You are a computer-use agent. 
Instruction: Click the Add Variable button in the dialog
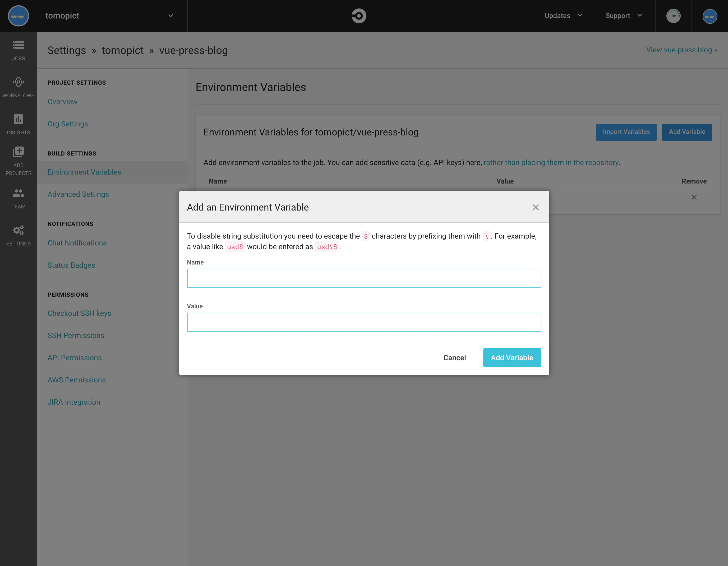point(512,357)
